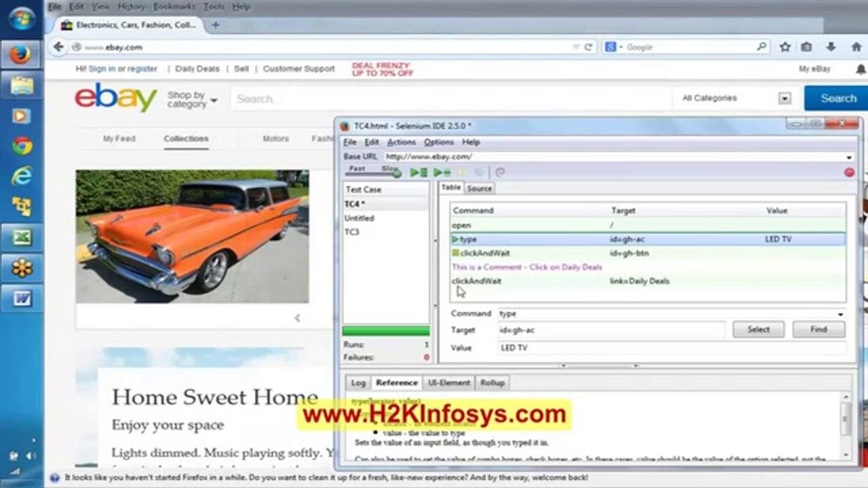The height and width of the screenshot is (488, 868).
Task: Open Selenium IDE File menu
Action: pos(349,142)
